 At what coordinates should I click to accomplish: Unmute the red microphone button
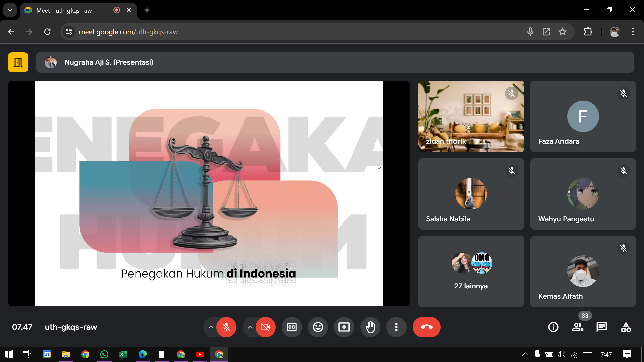(x=226, y=327)
